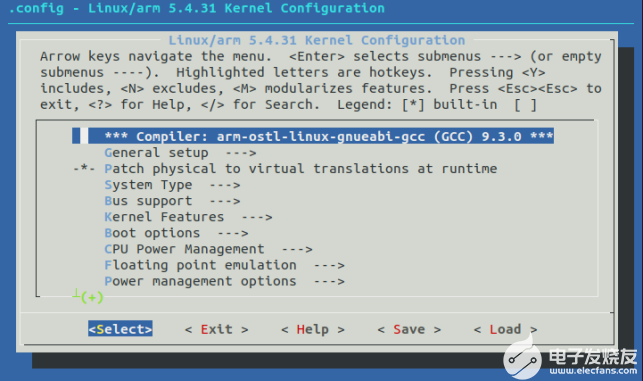The height and width of the screenshot is (381, 643).
Task: Click the Select button
Action: click(x=120, y=329)
